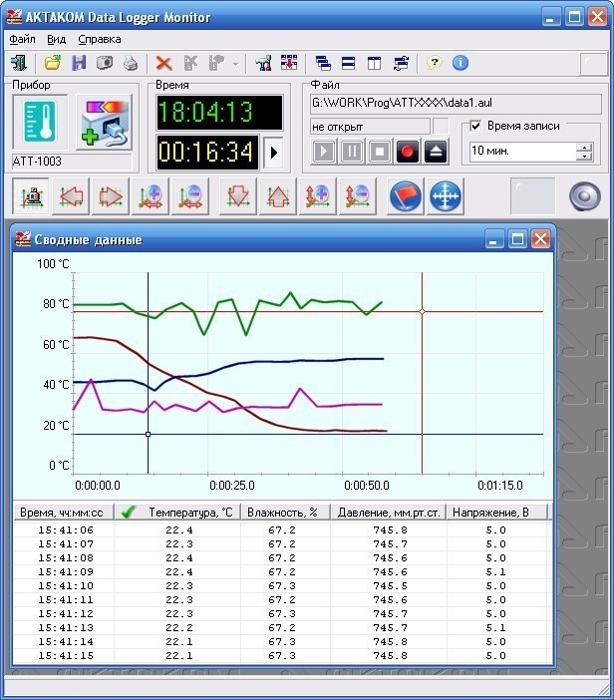Image resolution: width=614 pixels, height=700 pixels.
Task: Toggle the green checkmark column header
Action: [x=128, y=513]
